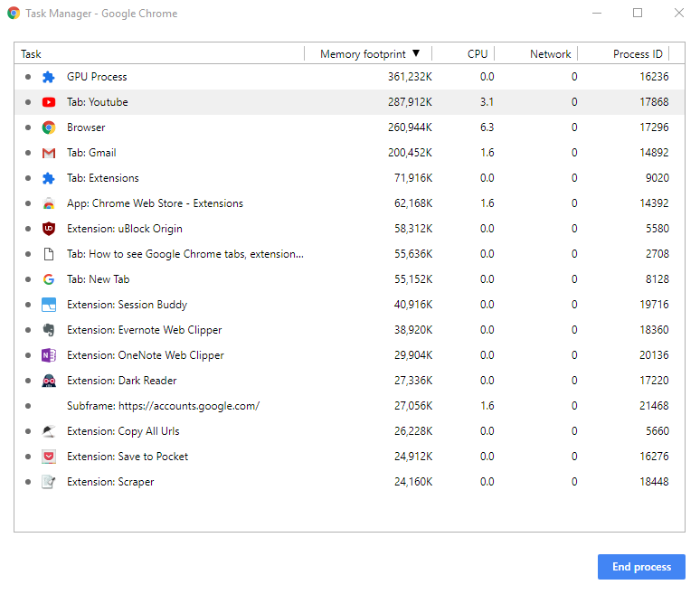Viewport: 700px width, 594px height.
Task: Select the Tab: New Tab task name
Action: [x=99, y=279]
